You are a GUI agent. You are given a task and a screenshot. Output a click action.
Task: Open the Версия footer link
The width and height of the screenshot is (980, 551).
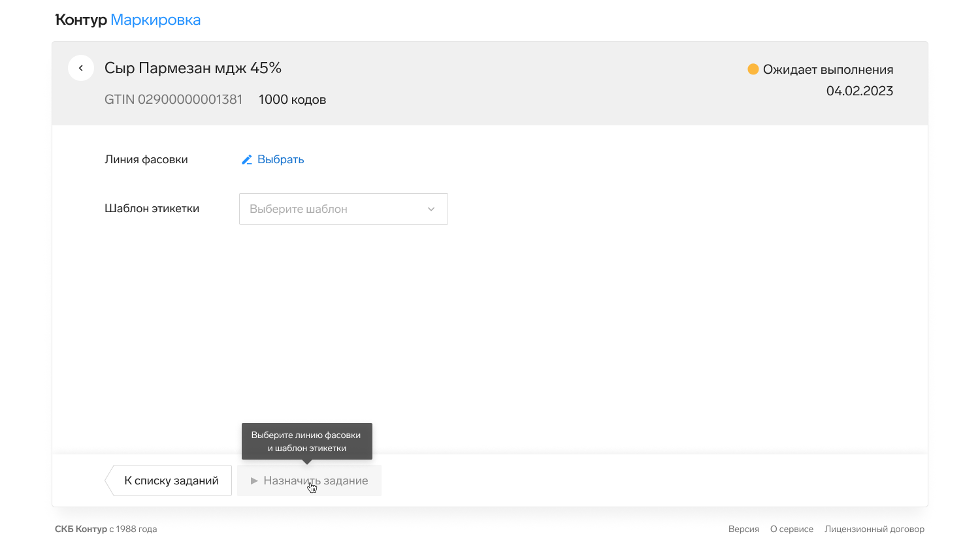(743, 529)
